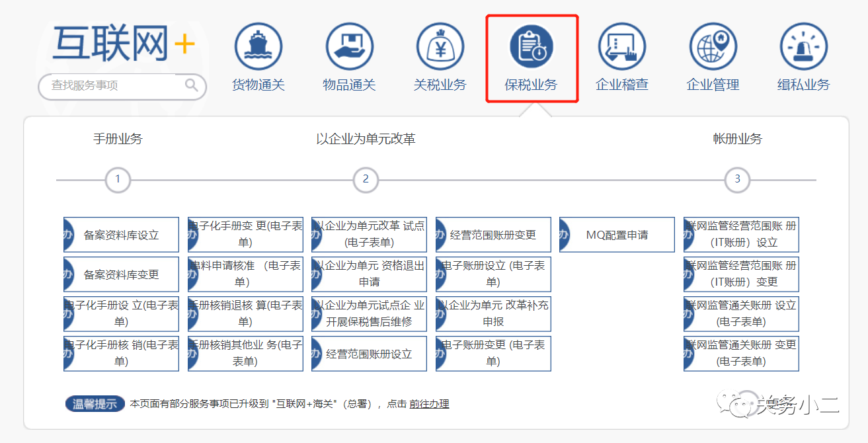Open the 缉私业务 siren icon

[804, 48]
